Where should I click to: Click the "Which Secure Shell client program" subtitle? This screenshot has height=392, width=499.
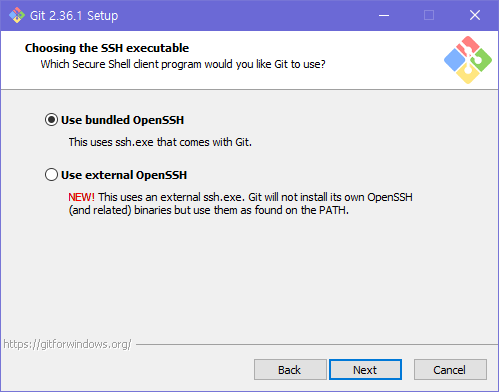tap(183, 64)
